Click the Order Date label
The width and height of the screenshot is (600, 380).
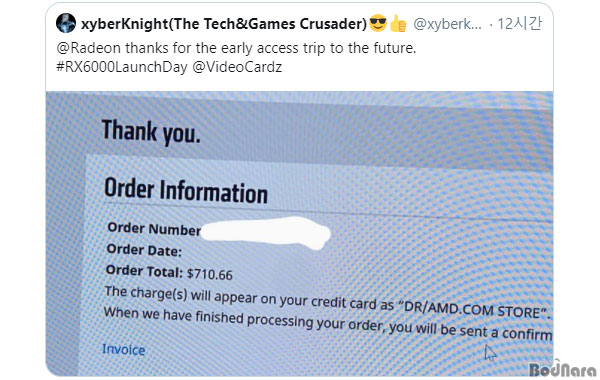[144, 250]
